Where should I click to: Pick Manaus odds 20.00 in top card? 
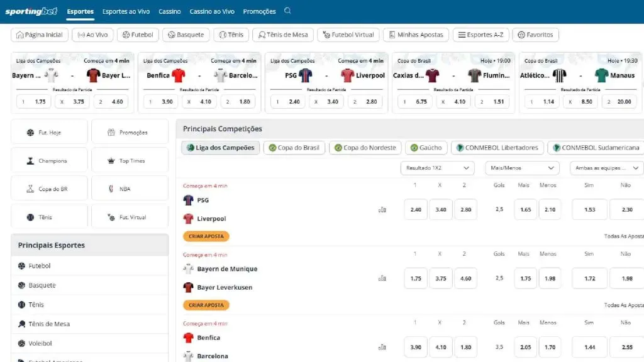click(619, 102)
